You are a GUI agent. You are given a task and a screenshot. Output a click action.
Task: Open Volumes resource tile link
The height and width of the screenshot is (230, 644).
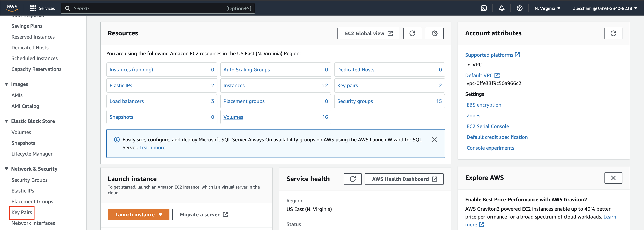click(x=233, y=117)
